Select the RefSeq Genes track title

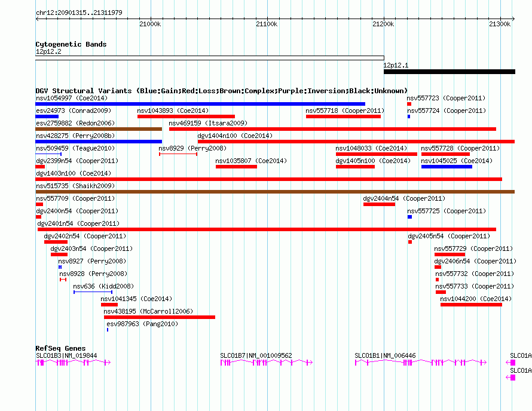(60, 348)
